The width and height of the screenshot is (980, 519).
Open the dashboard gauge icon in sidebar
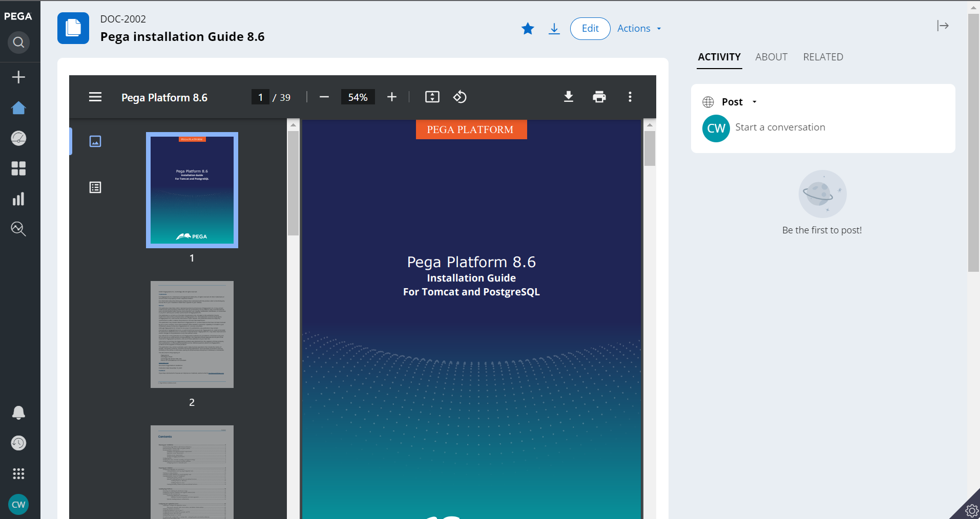pyautogui.click(x=18, y=138)
